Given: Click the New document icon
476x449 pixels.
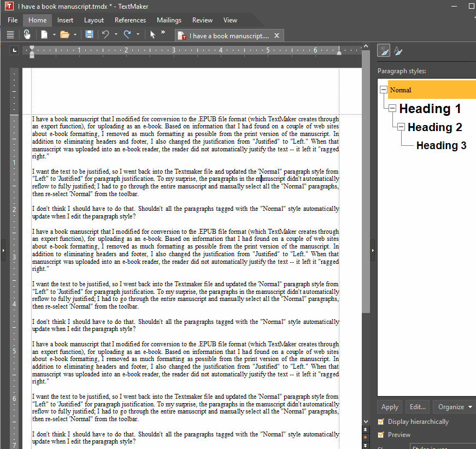Looking at the screenshot, I should [44, 34].
